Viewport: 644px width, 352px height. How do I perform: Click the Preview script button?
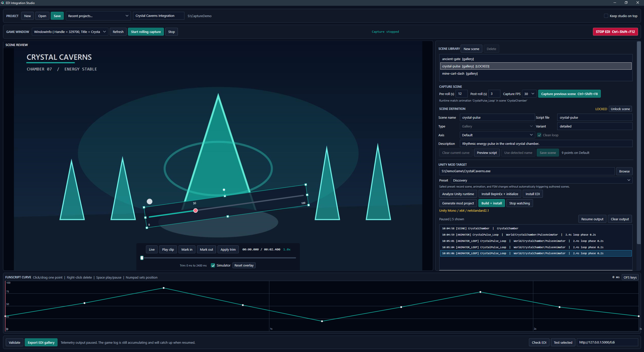pyautogui.click(x=487, y=153)
